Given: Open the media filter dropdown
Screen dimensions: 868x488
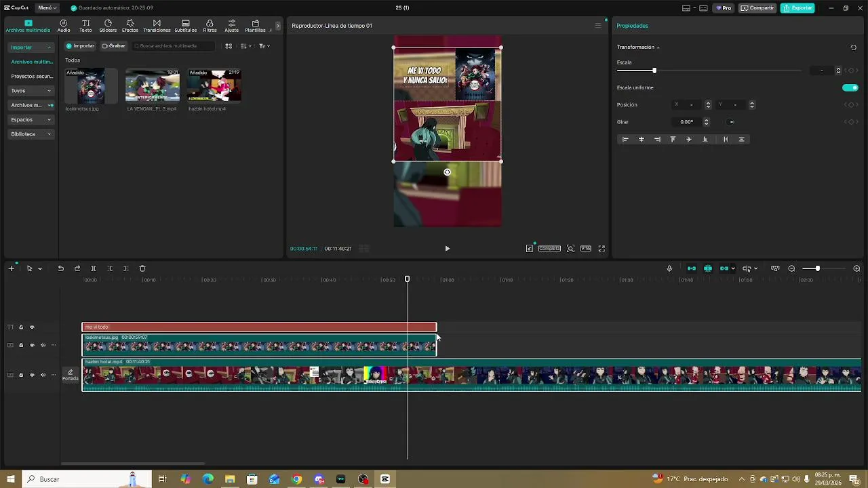Looking at the screenshot, I should 264,46.
